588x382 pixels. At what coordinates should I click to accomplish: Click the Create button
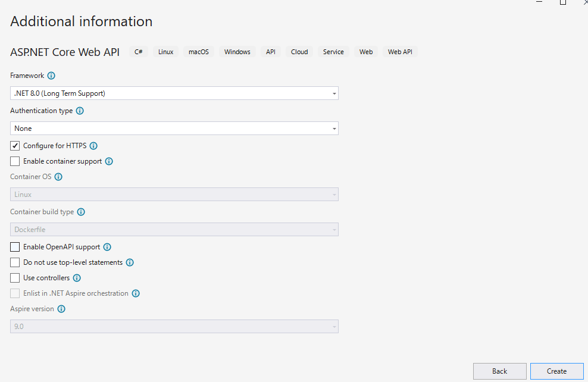click(557, 371)
